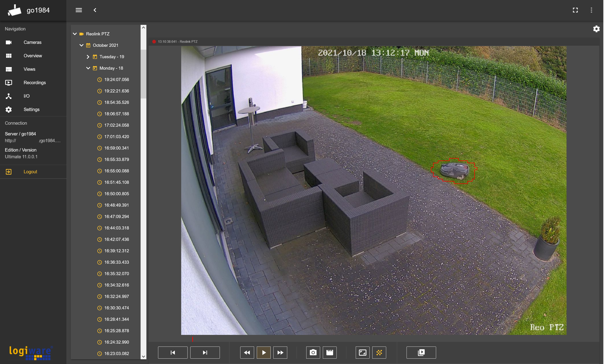This screenshot has width=604, height=364.
Task: Open recording 16:47:09.294
Action: [x=116, y=216]
